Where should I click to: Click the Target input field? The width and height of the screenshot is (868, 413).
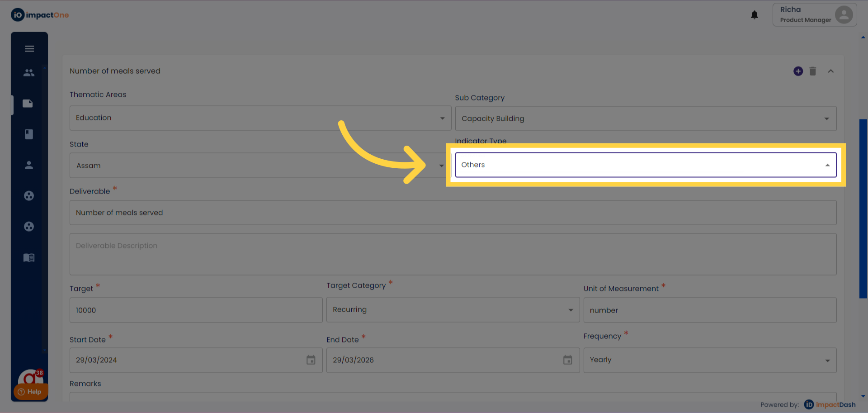tap(196, 310)
